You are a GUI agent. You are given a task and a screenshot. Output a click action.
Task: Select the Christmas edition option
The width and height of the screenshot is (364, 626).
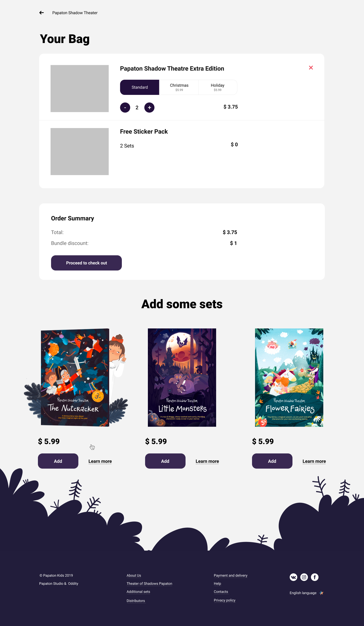[179, 87]
